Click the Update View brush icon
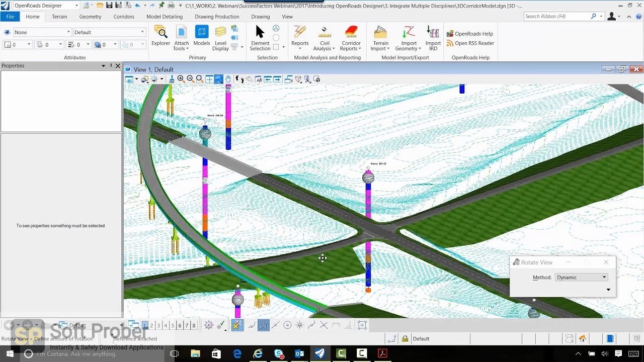The image size is (644, 362). pyautogui.click(x=172, y=79)
